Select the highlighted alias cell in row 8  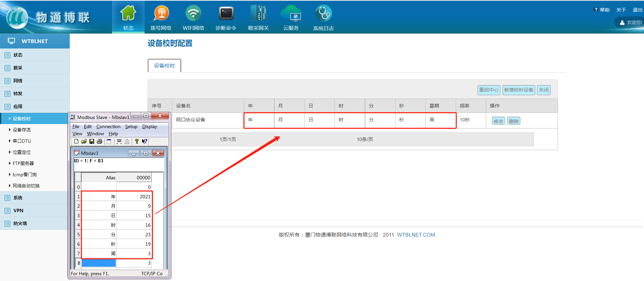click(x=99, y=263)
